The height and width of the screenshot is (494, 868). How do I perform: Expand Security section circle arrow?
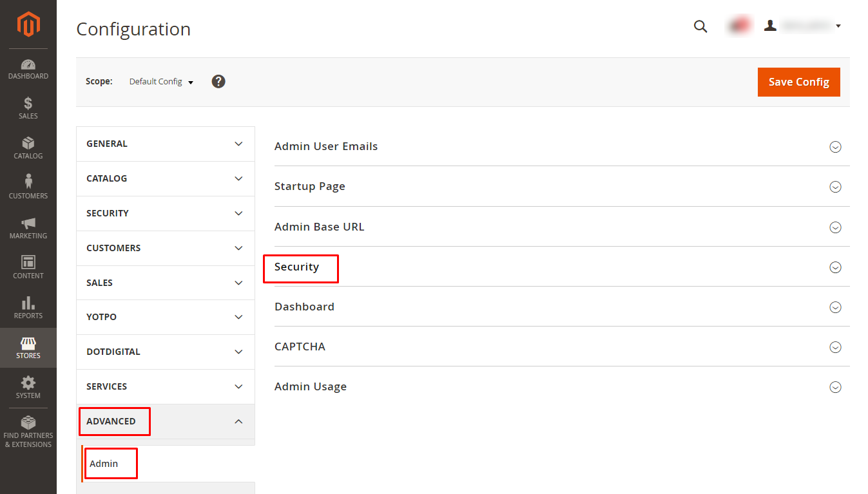coord(835,267)
